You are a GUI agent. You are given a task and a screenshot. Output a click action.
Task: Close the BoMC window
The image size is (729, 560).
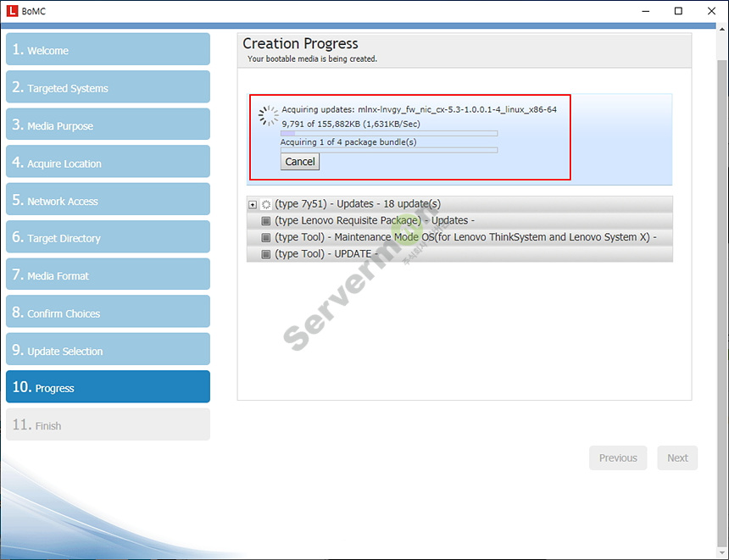(711, 11)
